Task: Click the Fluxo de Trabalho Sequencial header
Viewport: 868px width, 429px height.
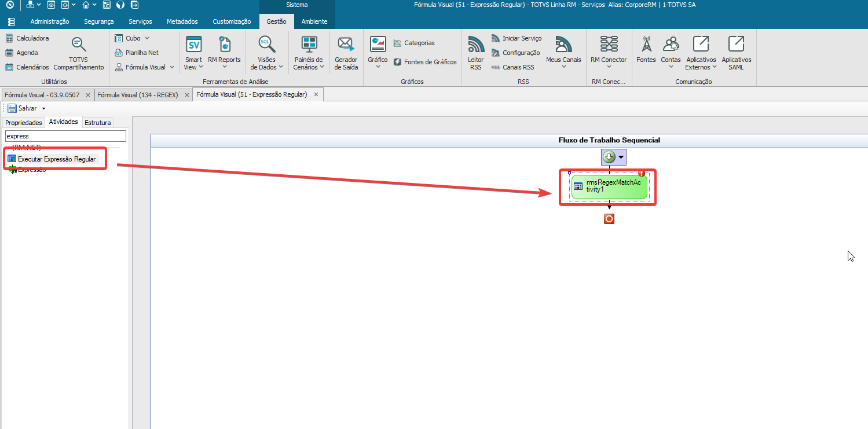Action: tap(609, 140)
